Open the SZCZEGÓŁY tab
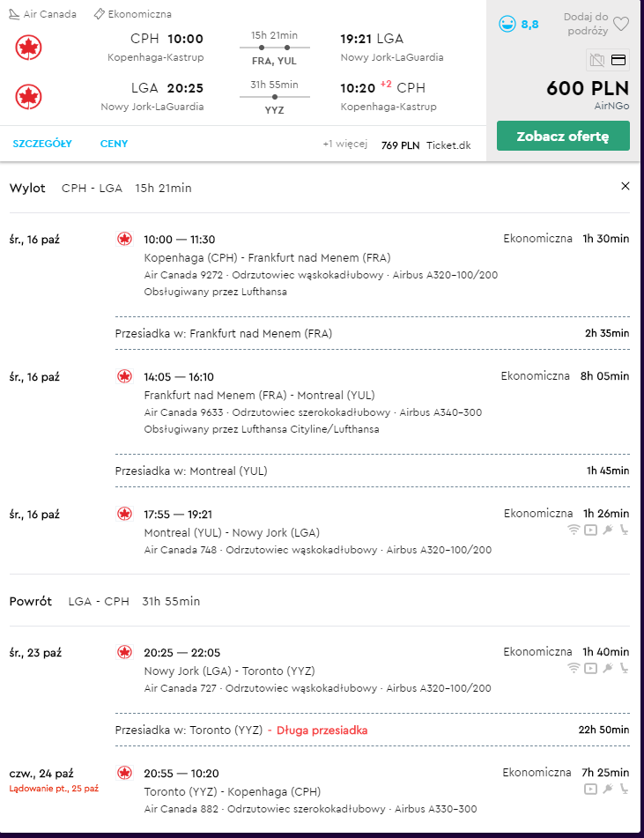This screenshot has height=838, width=644. tap(42, 144)
